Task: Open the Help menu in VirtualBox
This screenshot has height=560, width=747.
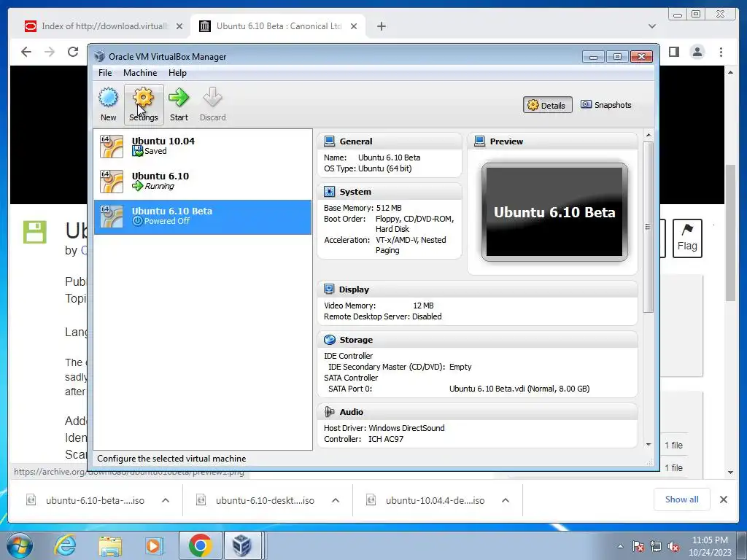Action: [177, 73]
